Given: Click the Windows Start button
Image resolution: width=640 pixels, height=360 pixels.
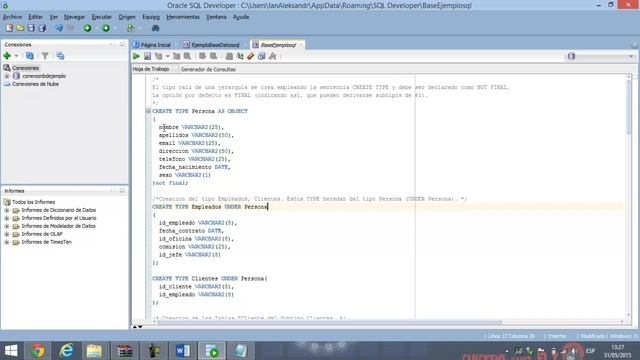Looking at the screenshot, I should (11, 351).
